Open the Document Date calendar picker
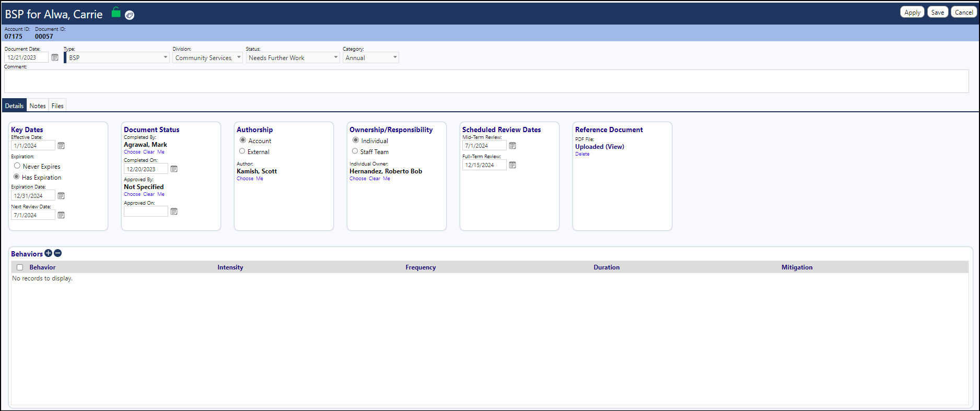 pyautogui.click(x=55, y=57)
